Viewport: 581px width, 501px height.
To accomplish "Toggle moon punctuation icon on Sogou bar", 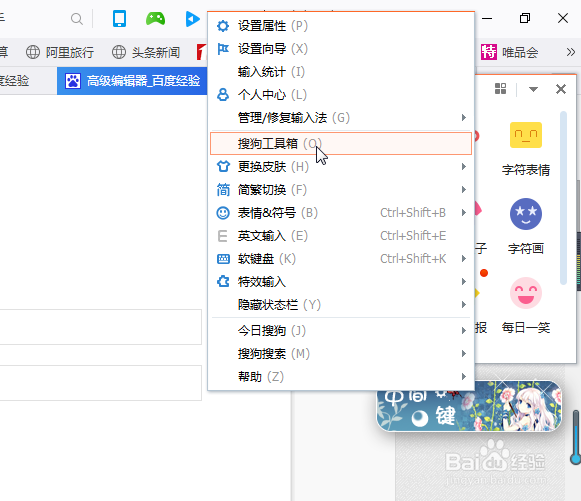I will coord(420,419).
